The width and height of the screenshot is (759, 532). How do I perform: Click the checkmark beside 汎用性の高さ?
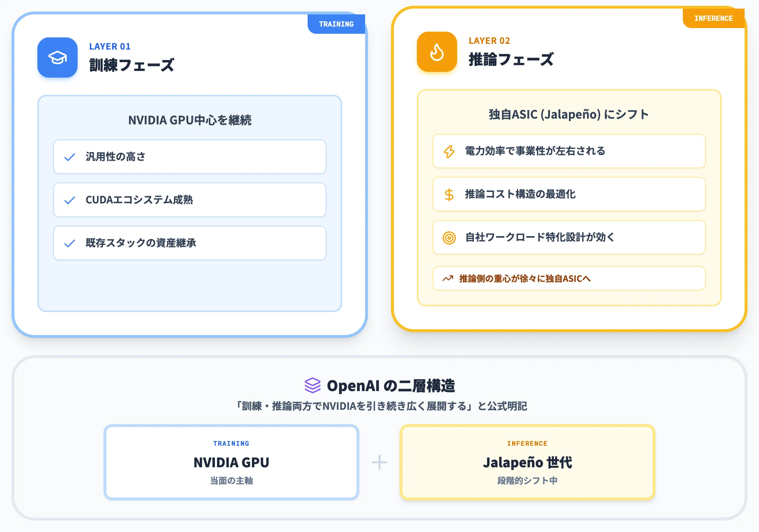point(70,157)
